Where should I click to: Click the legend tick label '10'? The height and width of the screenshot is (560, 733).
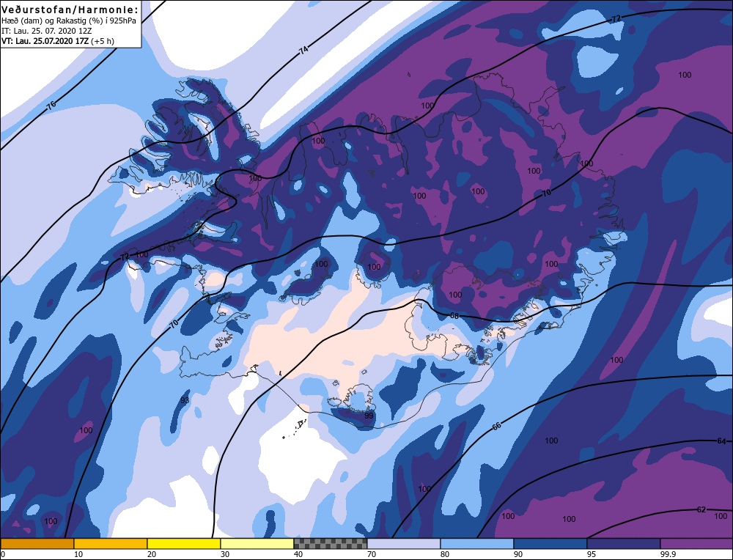pyautogui.click(x=78, y=554)
